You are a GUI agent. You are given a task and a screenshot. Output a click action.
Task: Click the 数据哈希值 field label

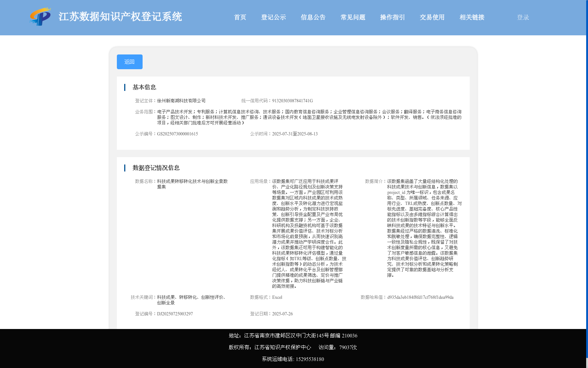click(x=374, y=297)
